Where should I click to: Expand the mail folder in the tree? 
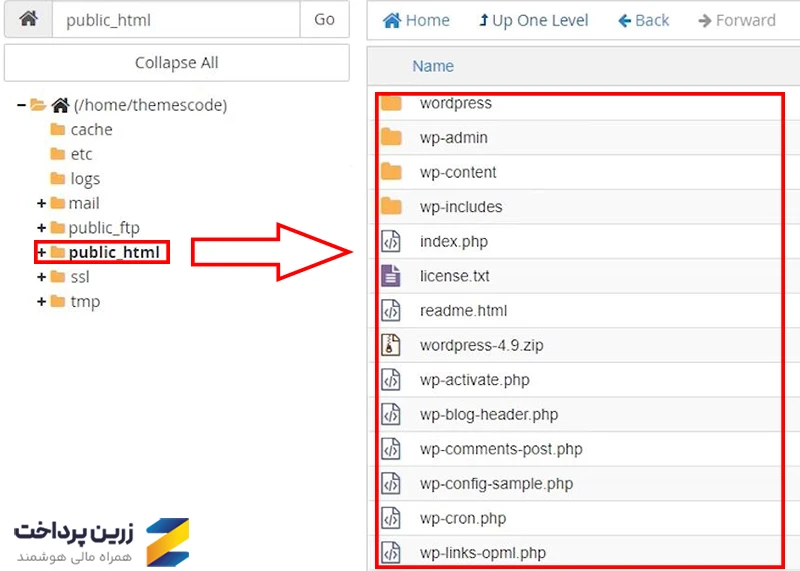pyautogui.click(x=41, y=204)
